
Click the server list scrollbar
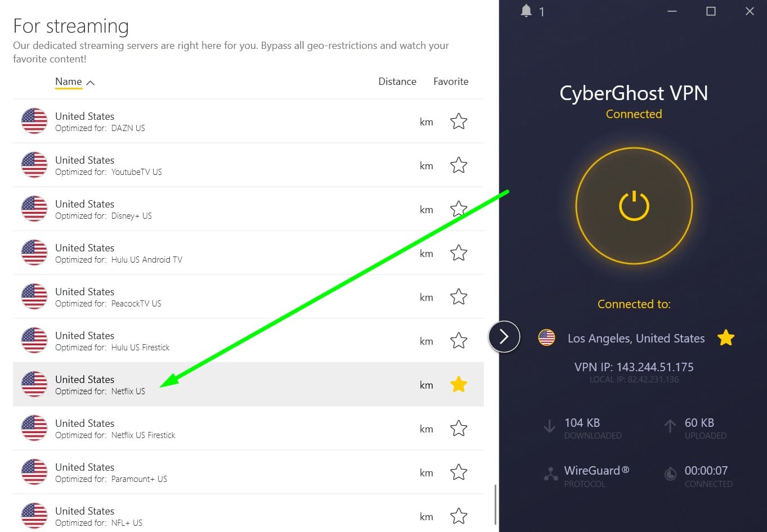click(x=495, y=504)
